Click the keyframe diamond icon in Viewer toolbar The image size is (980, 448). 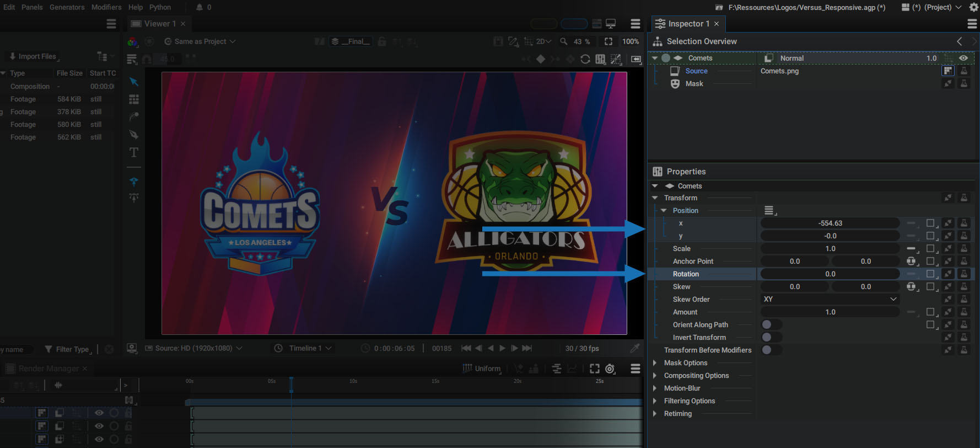click(541, 59)
